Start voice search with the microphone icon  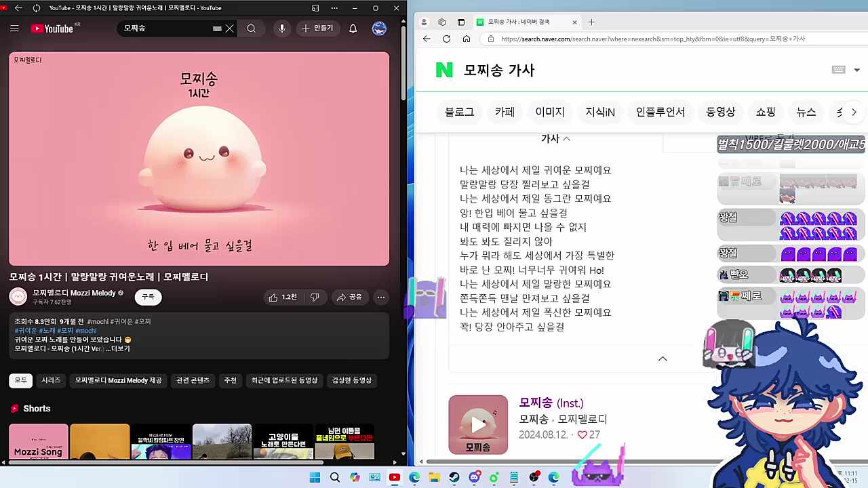[x=282, y=28]
